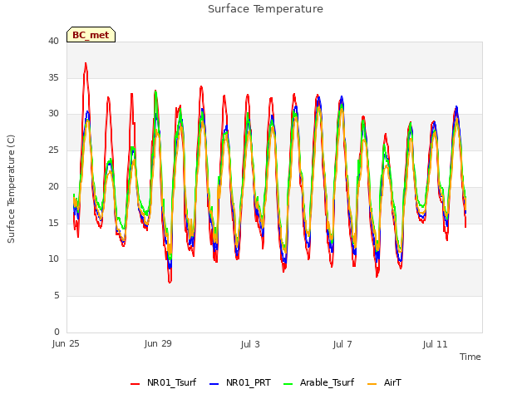Screen dimensions: 532x399
Task: Click the 35 y-axis tick label
Action: 53,77
